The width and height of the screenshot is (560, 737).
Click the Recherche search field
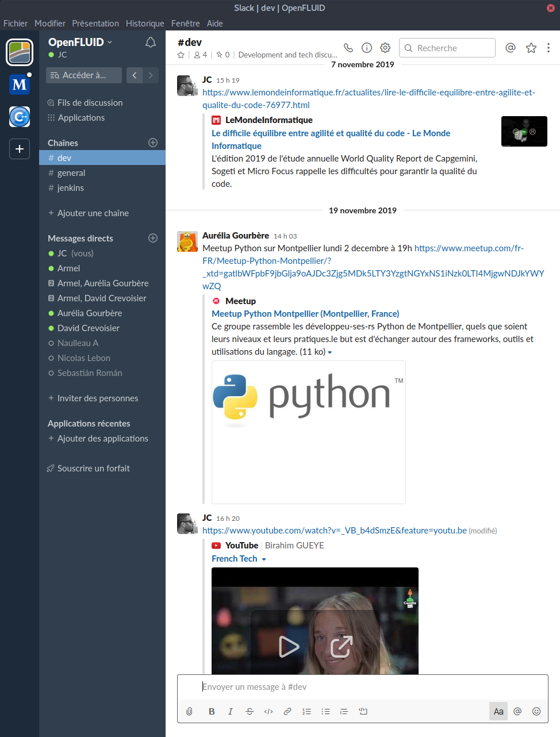447,48
